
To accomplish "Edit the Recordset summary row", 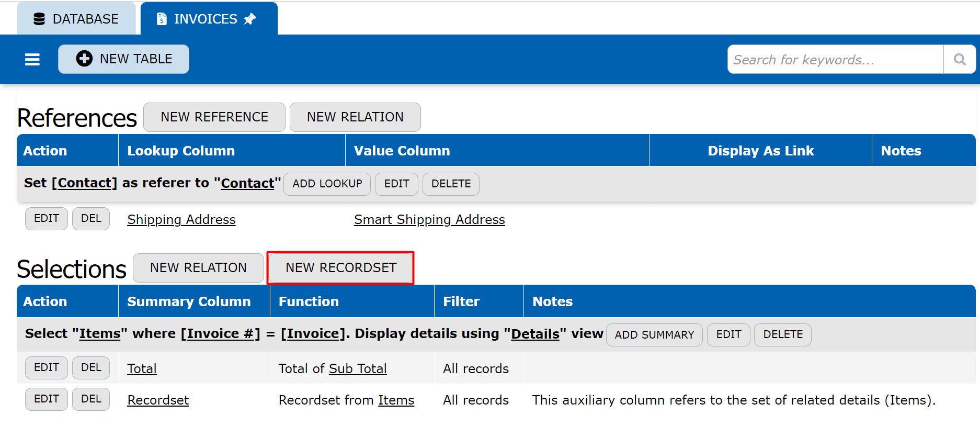I will pyautogui.click(x=47, y=399).
